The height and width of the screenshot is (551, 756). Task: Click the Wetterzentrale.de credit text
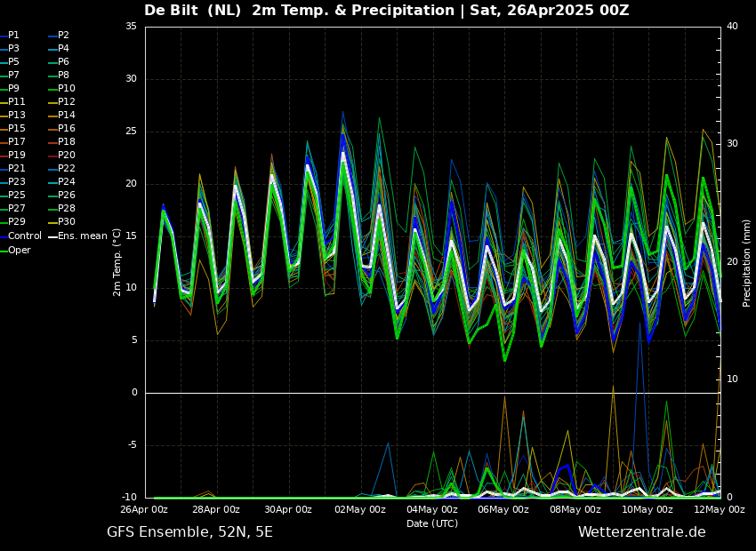click(642, 532)
